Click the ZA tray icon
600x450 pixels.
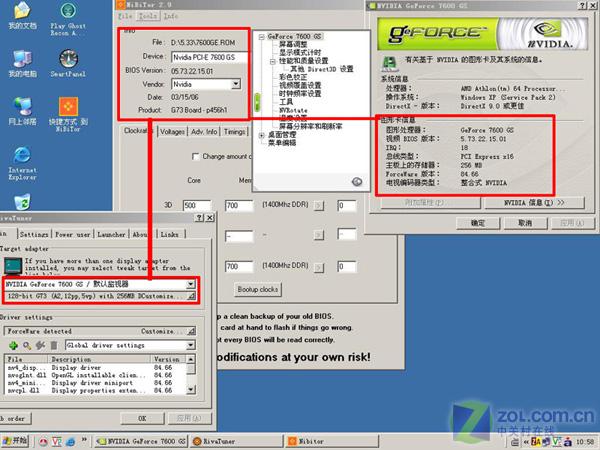pos(536,442)
